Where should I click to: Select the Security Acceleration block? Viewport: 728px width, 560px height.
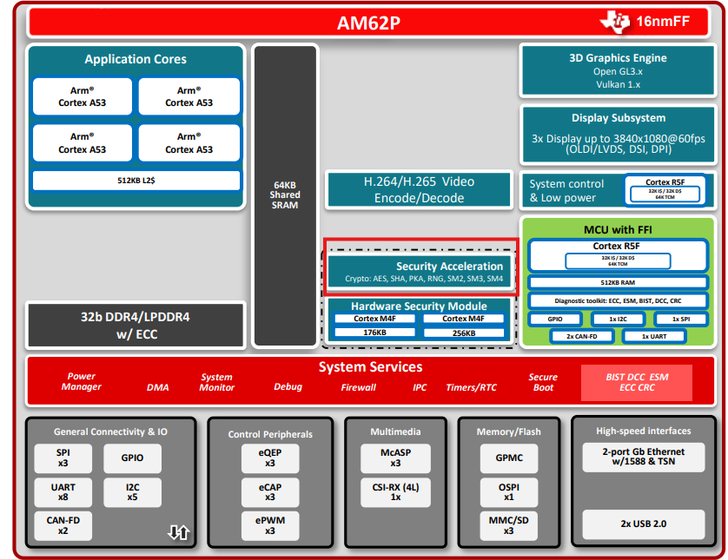click(420, 272)
